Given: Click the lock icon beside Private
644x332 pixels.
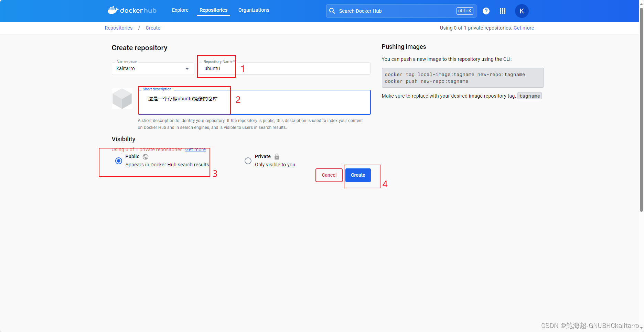Looking at the screenshot, I should tap(277, 156).
